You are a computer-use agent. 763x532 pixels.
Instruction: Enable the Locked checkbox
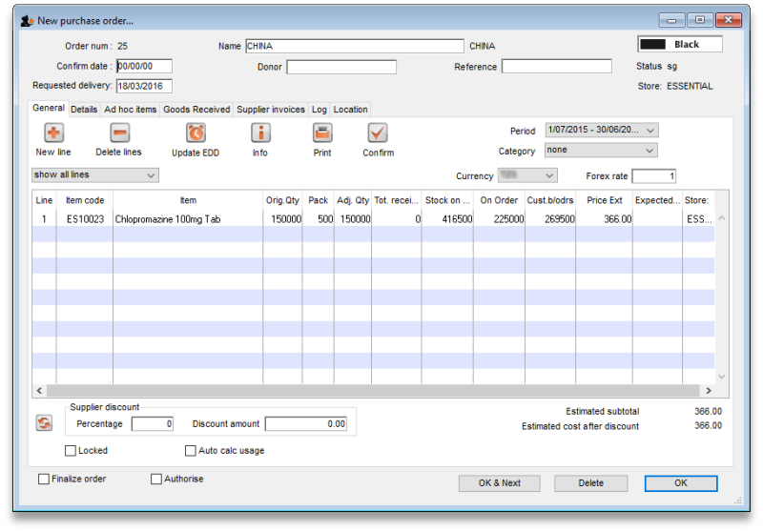[71, 451]
